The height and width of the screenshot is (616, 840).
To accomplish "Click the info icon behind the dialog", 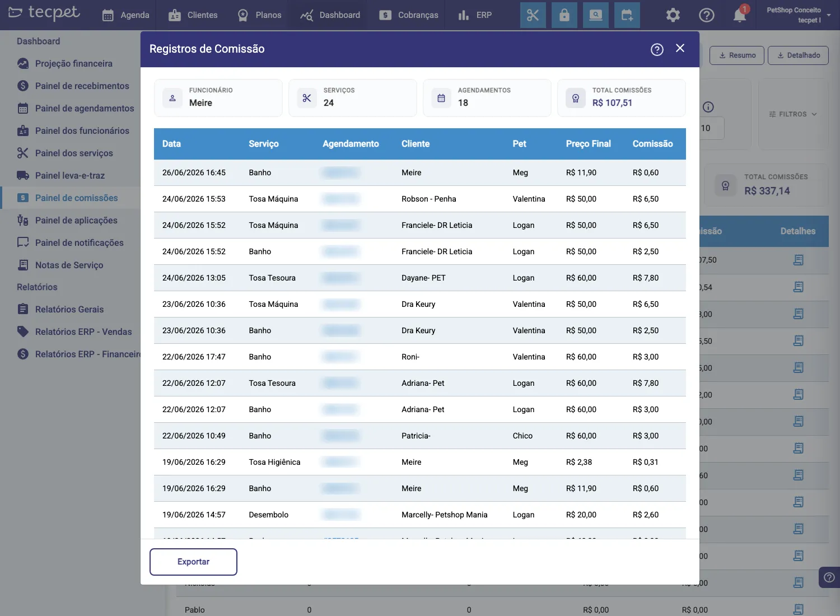I will 708,107.
